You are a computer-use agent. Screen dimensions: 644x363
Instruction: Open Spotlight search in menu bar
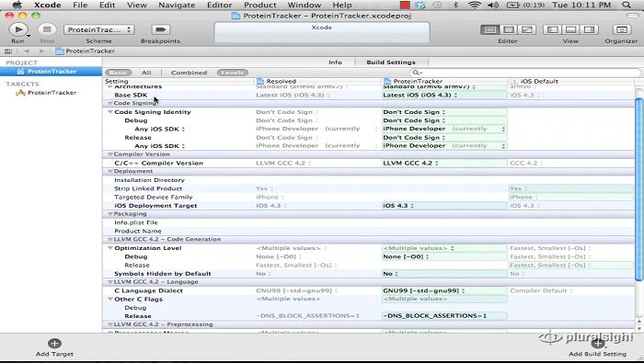click(x=626, y=5)
